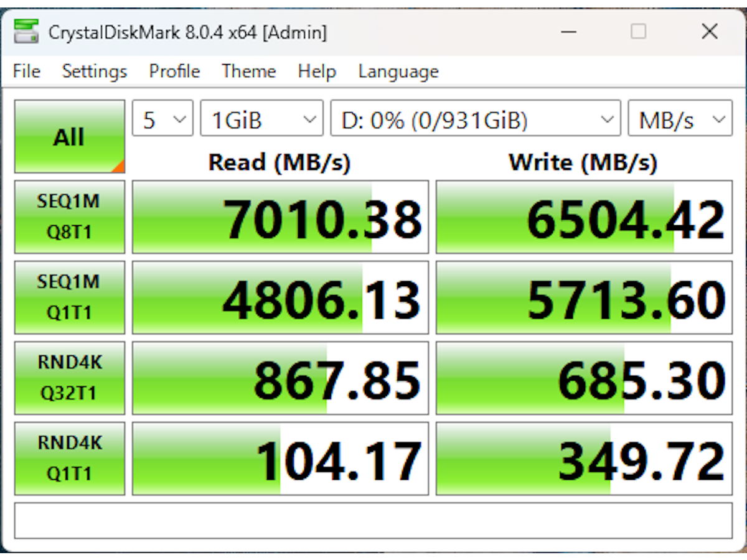
Task: Open the Profile menu
Action: [x=174, y=72]
